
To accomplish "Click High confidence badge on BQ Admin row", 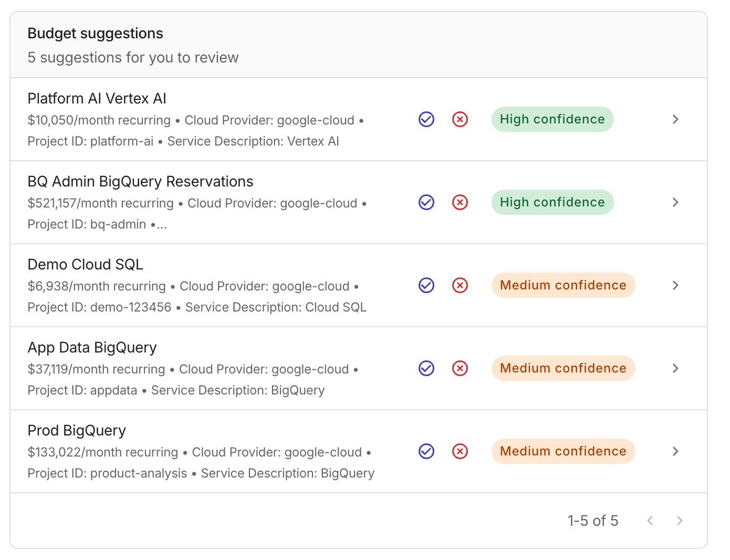I will coord(552,202).
